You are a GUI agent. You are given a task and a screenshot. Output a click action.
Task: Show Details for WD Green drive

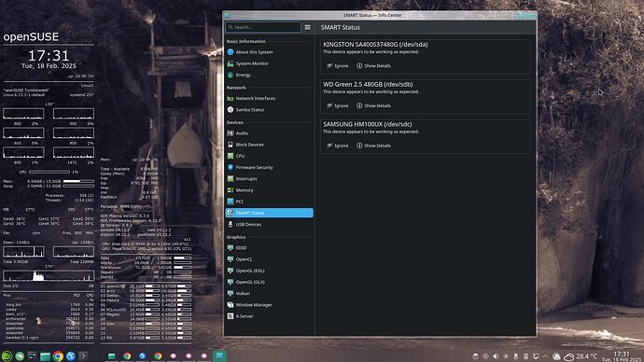373,105
